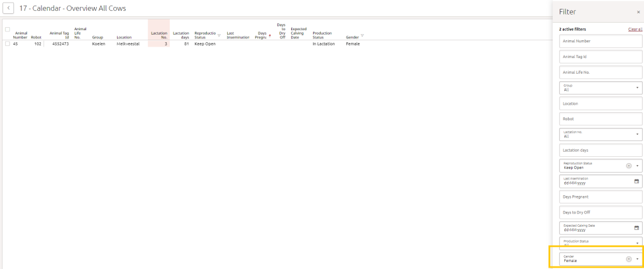The height and width of the screenshot is (269, 644).
Task: Open the Lactation No. filter dropdown
Action: pos(601,134)
